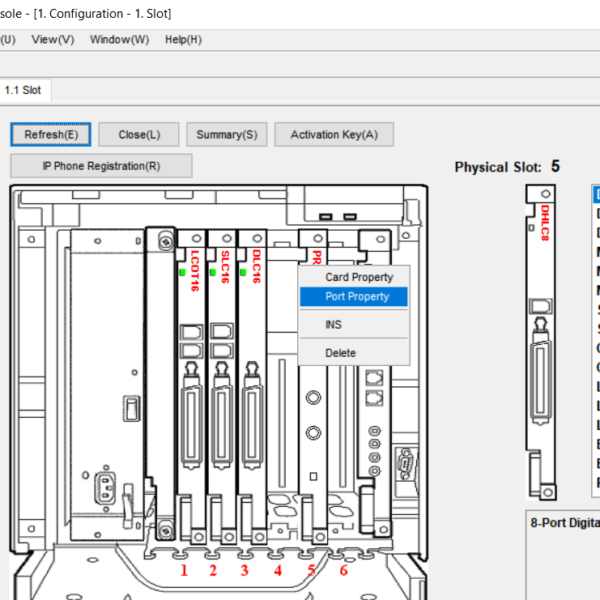Screen dimensions: 600x600
Task: Open the Window(W) menu
Action: tap(119, 39)
